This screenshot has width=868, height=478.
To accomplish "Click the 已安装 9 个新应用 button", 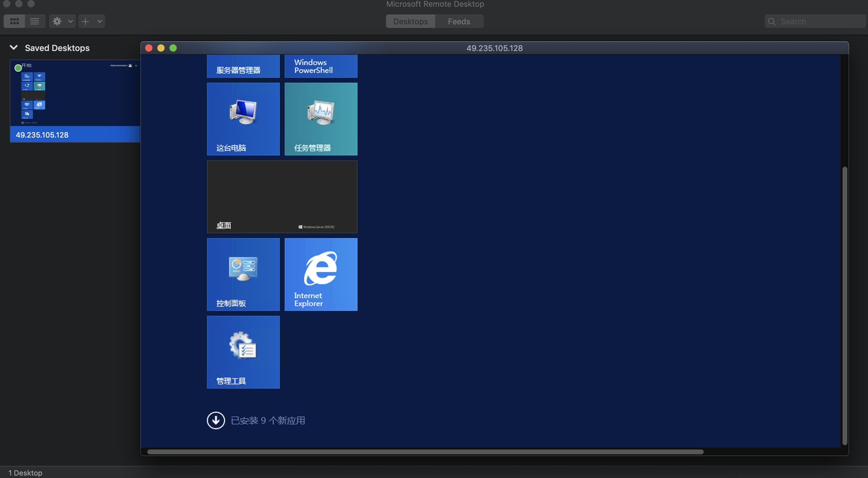I will [256, 420].
